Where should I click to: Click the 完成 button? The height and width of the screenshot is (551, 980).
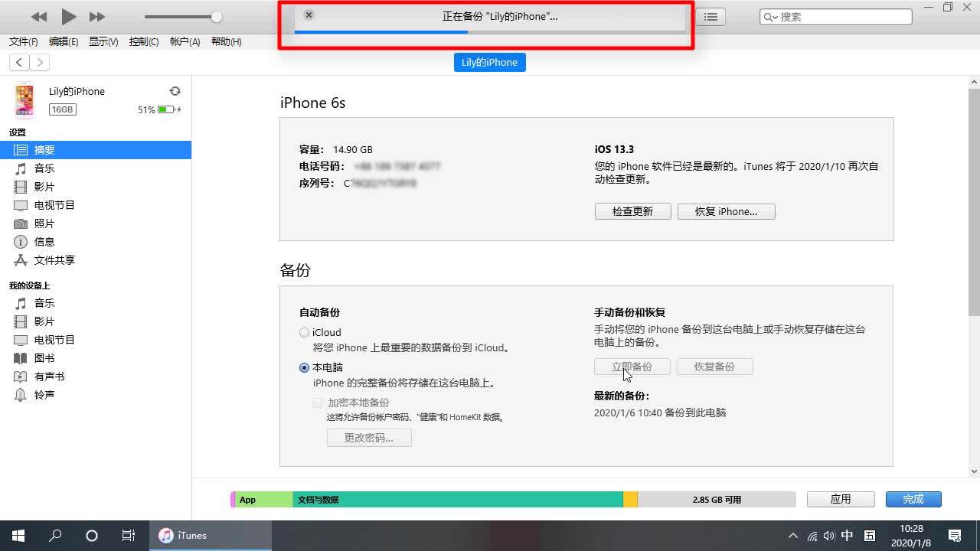pos(913,499)
